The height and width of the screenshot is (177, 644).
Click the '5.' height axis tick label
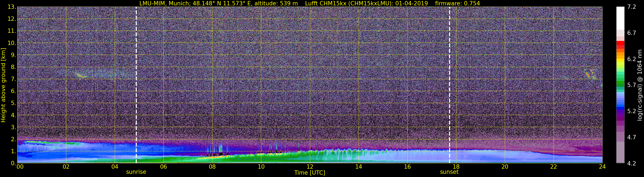[13, 103]
